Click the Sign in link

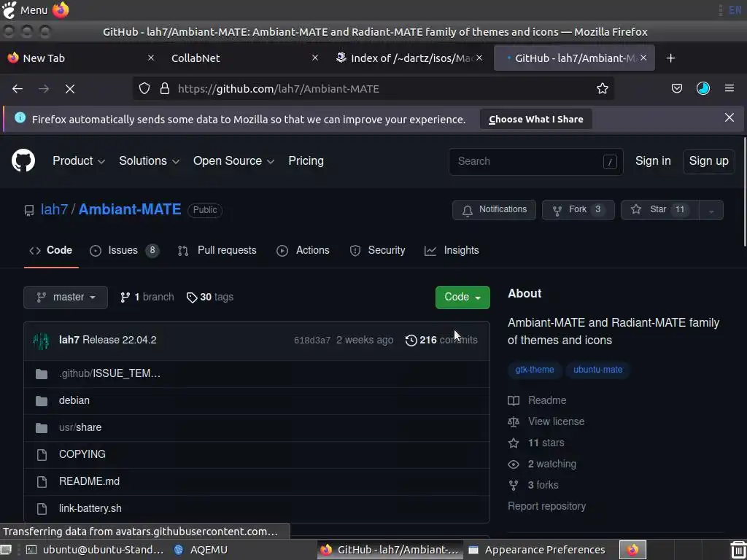653,161
